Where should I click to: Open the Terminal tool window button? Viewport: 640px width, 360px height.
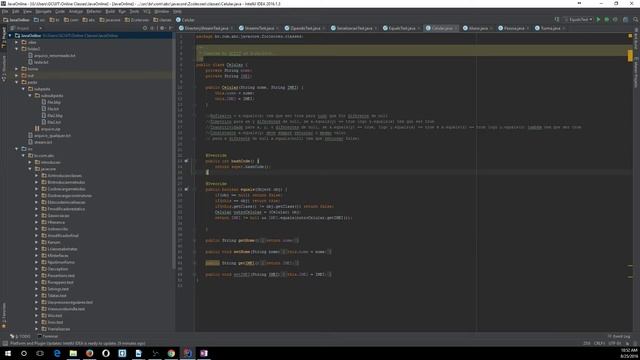48,336
